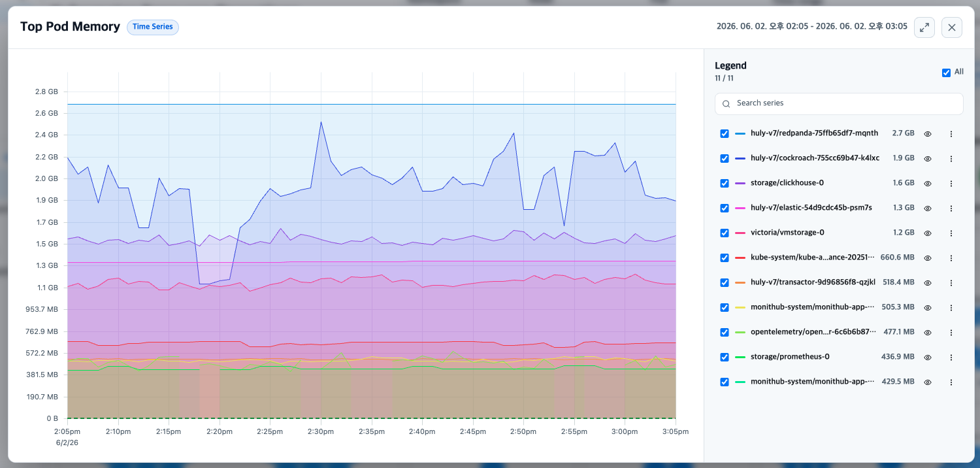Toggle eye icon for monithub-app 429.5 MB series
Image resolution: width=980 pixels, height=468 pixels.
coord(928,382)
